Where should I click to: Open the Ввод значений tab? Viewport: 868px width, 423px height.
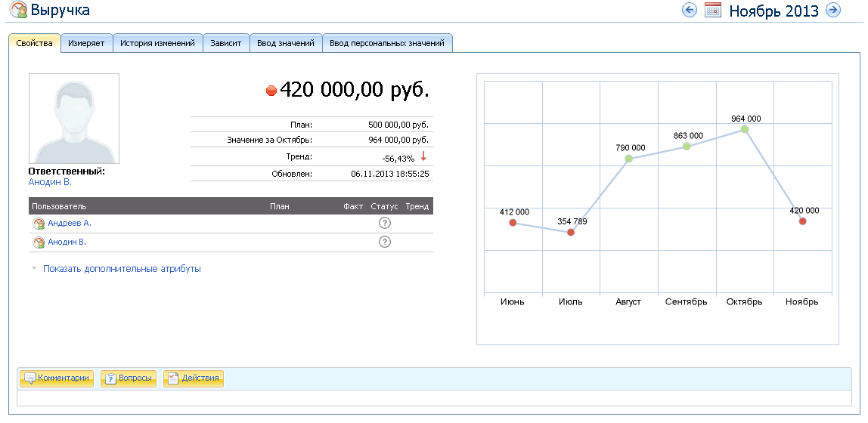click(x=285, y=44)
